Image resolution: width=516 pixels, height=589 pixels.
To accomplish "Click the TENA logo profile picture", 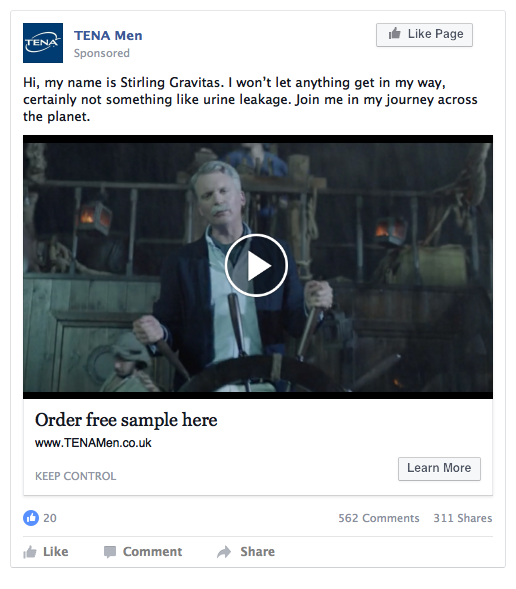I will (43, 43).
